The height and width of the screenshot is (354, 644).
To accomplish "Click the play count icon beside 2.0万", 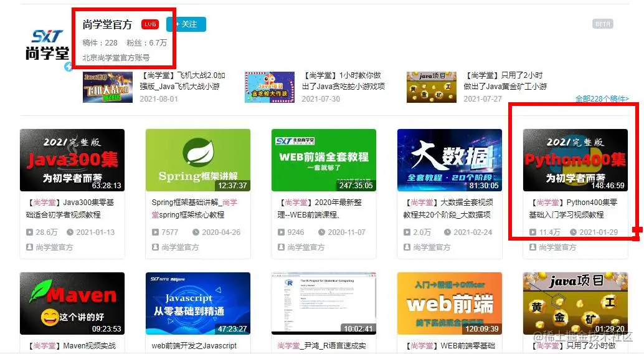I will (x=407, y=232).
